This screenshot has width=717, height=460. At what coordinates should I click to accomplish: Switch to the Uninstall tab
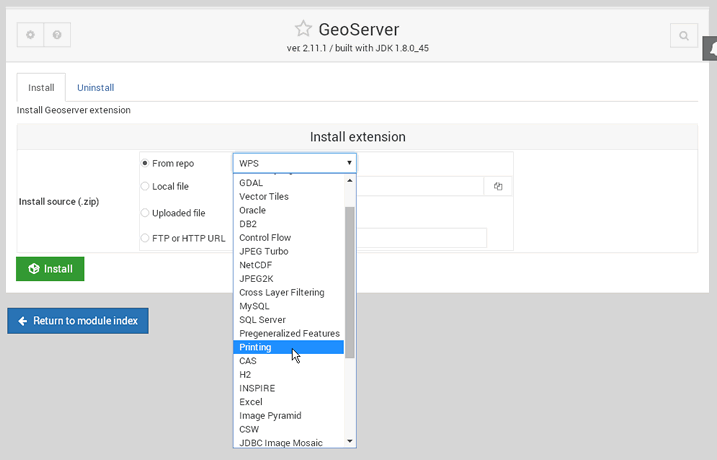(96, 87)
